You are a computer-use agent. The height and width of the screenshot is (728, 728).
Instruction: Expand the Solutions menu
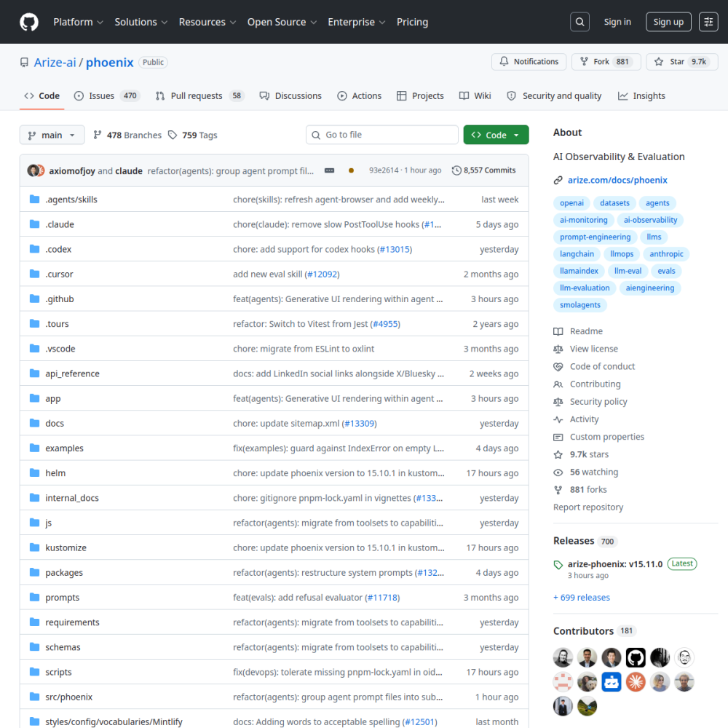click(141, 22)
